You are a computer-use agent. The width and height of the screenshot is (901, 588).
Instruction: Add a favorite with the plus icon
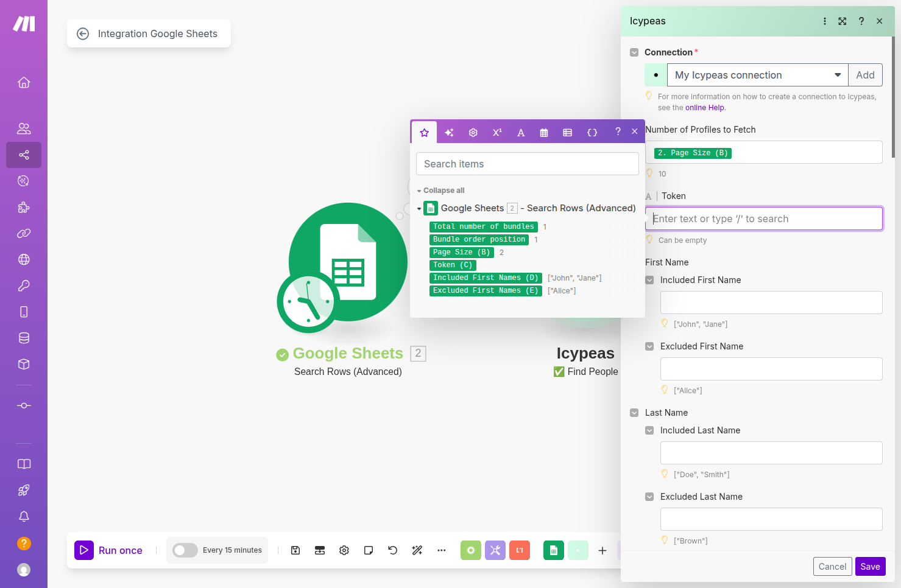602,550
